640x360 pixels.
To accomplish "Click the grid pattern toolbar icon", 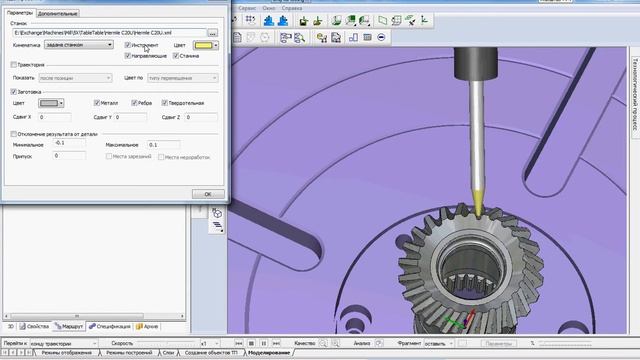I will (250, 20).
